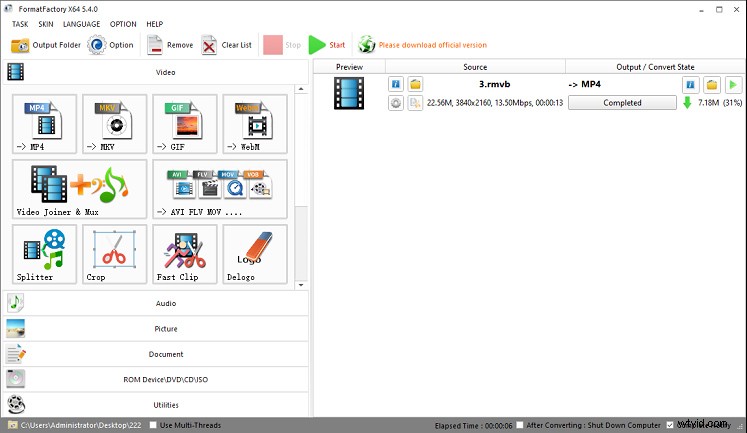Click the green Start button

click(327, 45)
